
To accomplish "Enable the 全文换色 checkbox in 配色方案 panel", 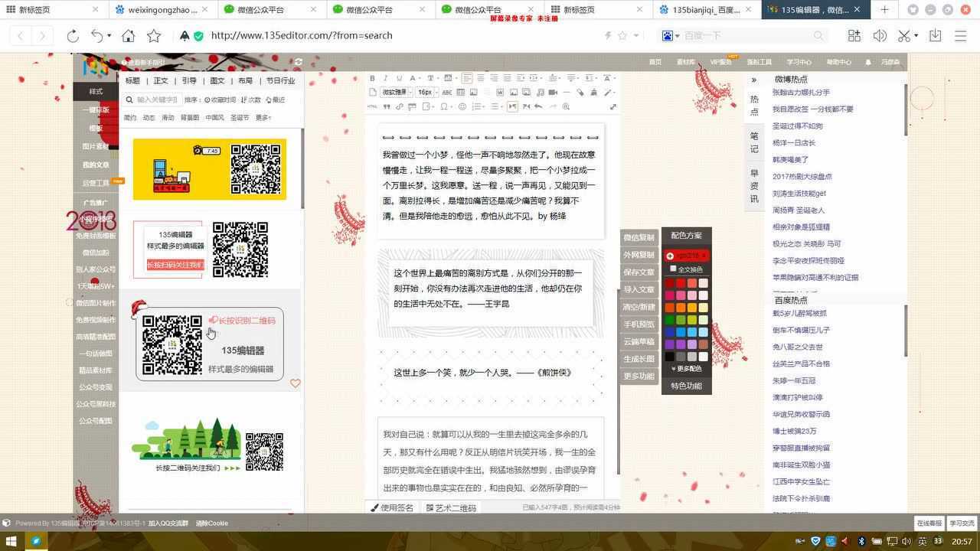I will point(673,269).
